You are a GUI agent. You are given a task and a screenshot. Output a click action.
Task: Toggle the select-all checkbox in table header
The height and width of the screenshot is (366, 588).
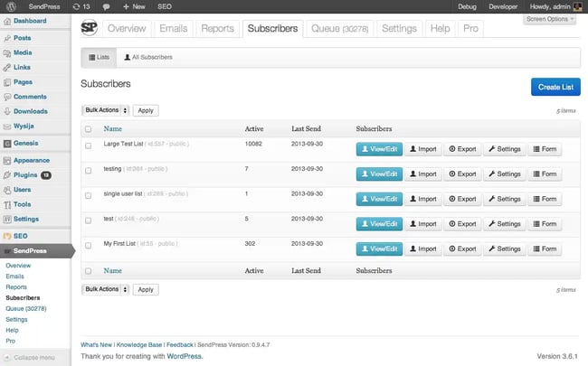(x=88, y=129)
